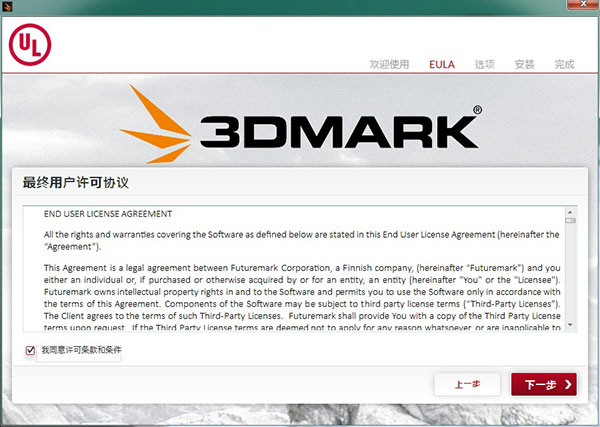Click the scroll up arrow of the license text
The image size is (600, 427).
tap(570, 212)
